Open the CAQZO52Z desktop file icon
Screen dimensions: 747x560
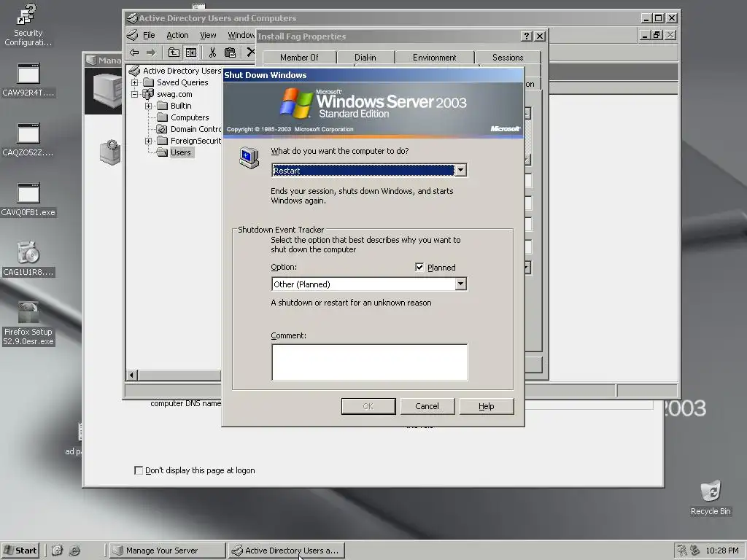28,141
